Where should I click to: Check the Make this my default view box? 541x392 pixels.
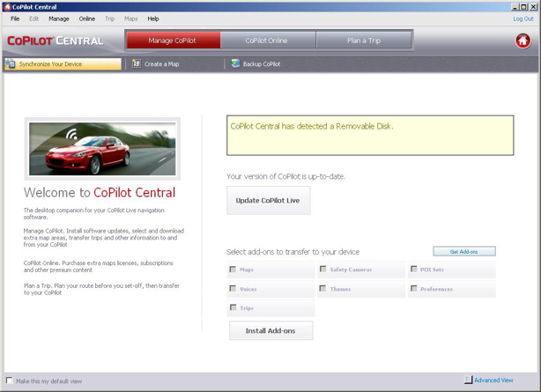click(10, 381)
